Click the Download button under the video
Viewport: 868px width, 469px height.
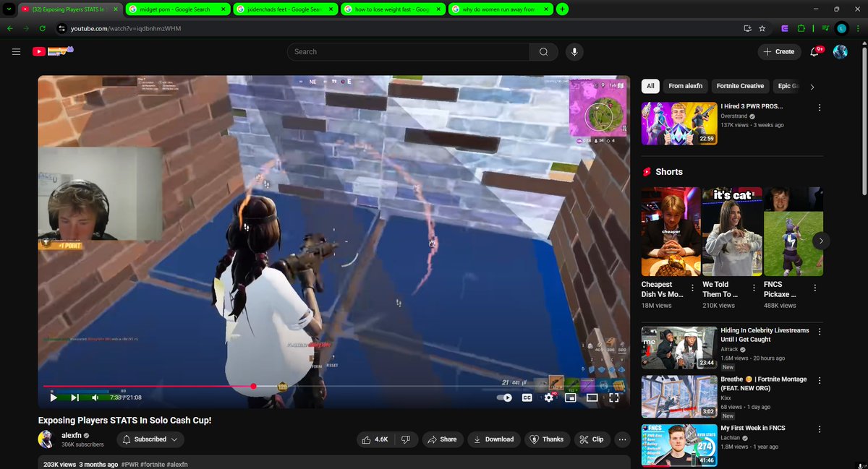click(x=494, y=439)
